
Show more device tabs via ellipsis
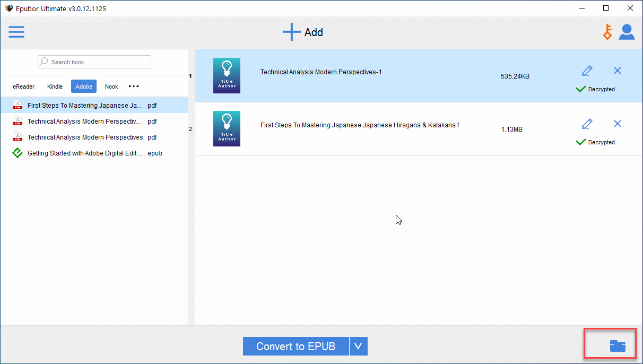[x=134, y=86]
